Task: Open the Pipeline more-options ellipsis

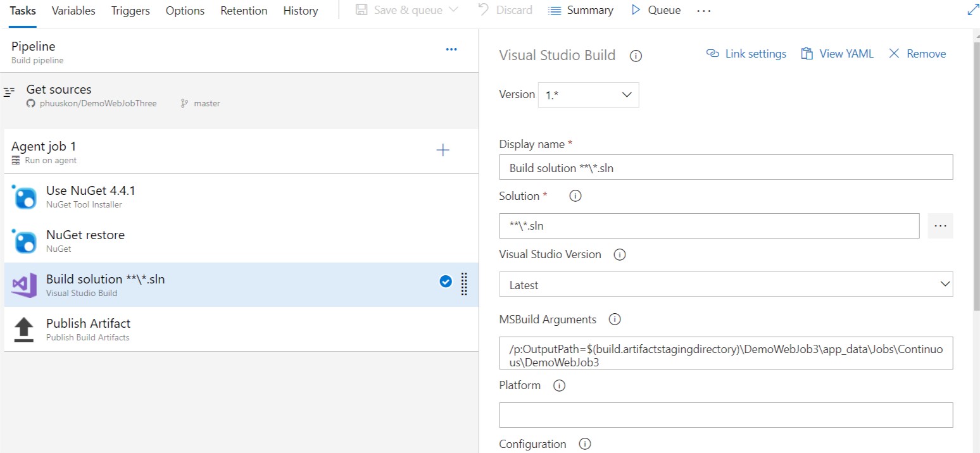Action: coord(451,49)
